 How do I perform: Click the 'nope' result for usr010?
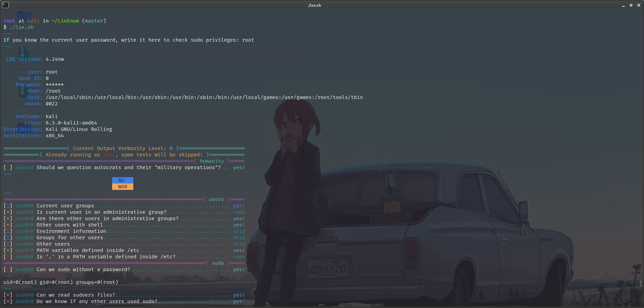(239, 212)
